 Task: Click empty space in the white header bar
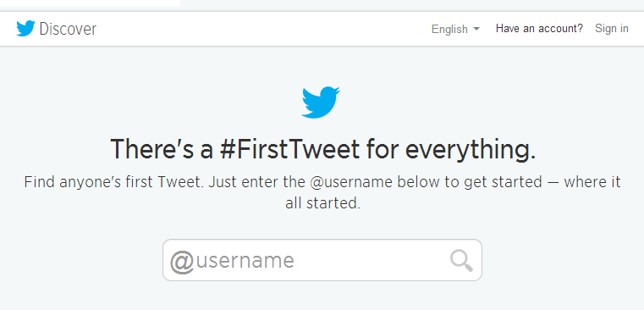tap(263, 29)
